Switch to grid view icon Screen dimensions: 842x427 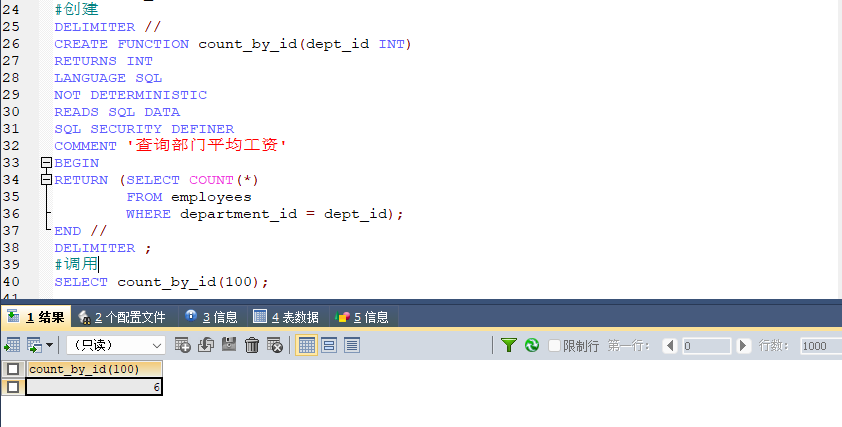tap(307, 345)
